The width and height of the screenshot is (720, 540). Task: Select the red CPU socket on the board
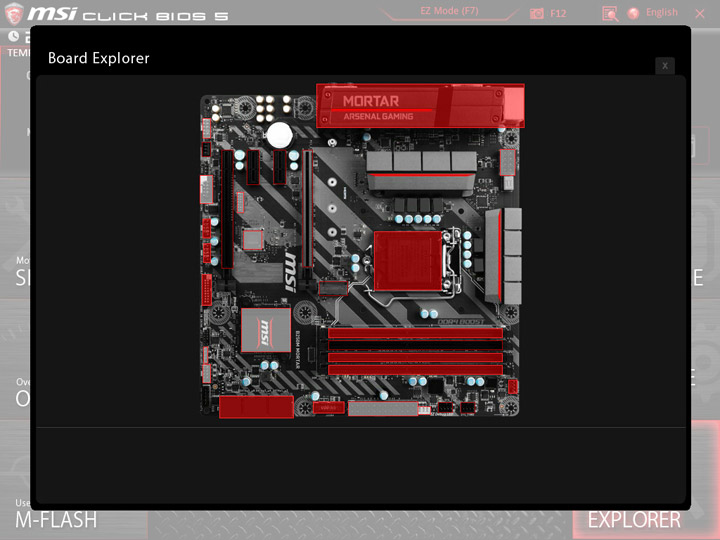408,261
